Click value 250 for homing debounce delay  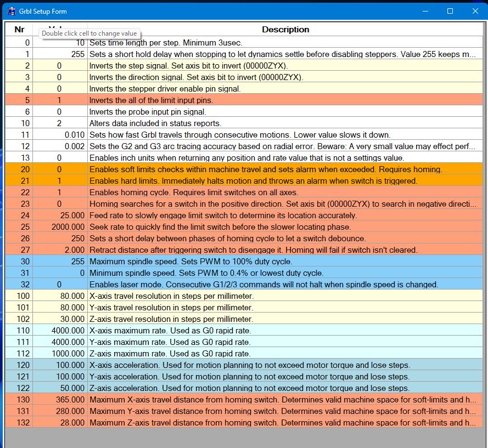click(60, 238)
